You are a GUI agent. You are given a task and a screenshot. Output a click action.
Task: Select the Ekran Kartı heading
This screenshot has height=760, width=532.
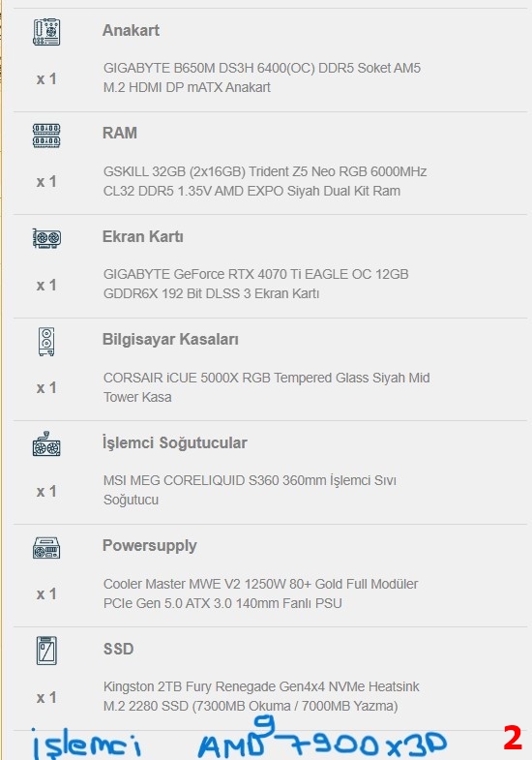point(143,236)
